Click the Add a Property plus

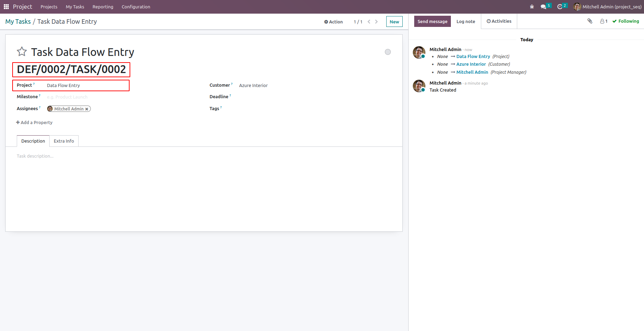(x=34, y=122)
